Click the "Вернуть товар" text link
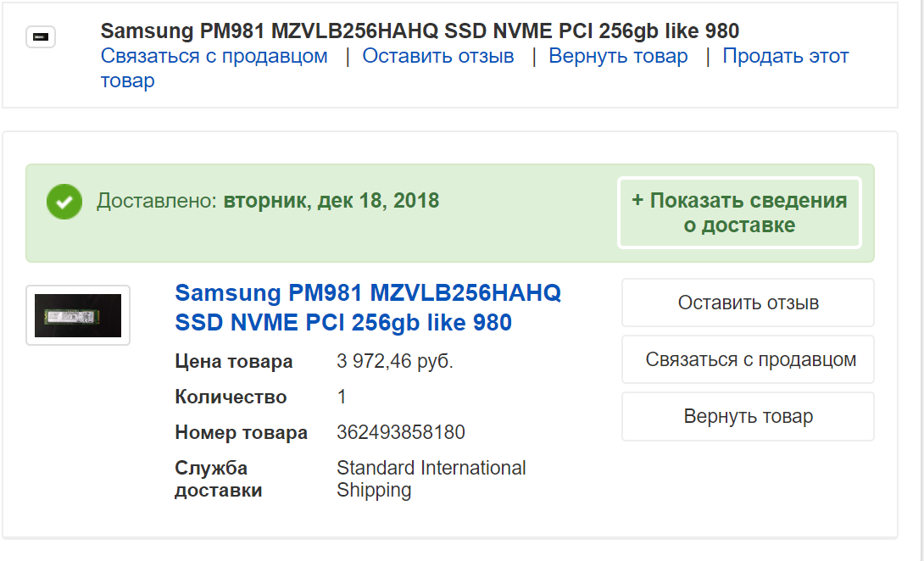 tap(618, 57)
